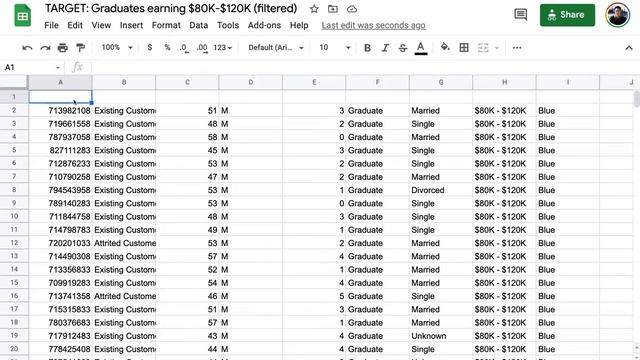Open the File menu
This screenshot has width=640, height=360.
click(x=51, y=25)
